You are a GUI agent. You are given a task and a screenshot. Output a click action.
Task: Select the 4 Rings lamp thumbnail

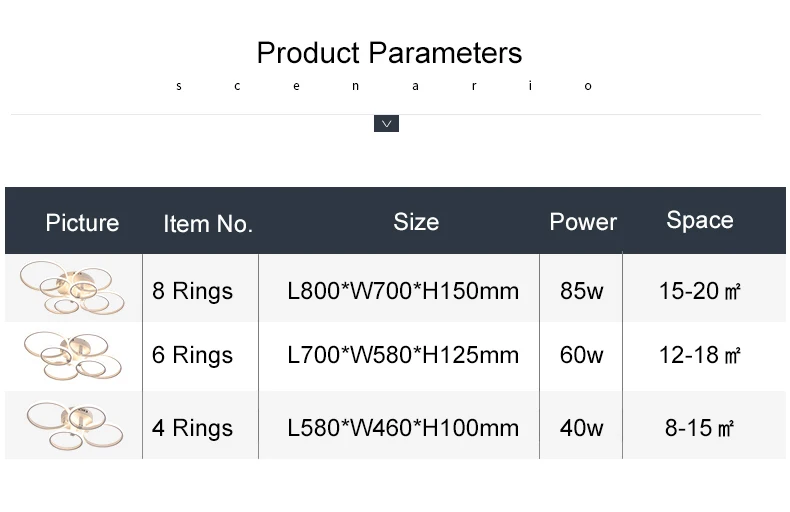click(72, 425)
